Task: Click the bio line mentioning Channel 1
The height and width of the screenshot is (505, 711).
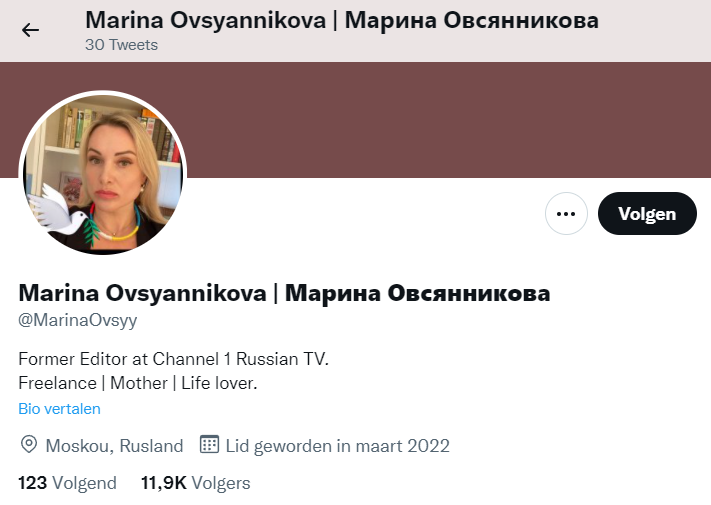Action: [174, 358]
